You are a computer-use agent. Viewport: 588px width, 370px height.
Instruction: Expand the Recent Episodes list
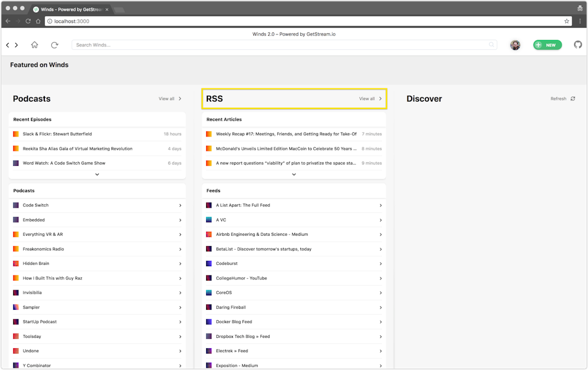pos(97,174)
